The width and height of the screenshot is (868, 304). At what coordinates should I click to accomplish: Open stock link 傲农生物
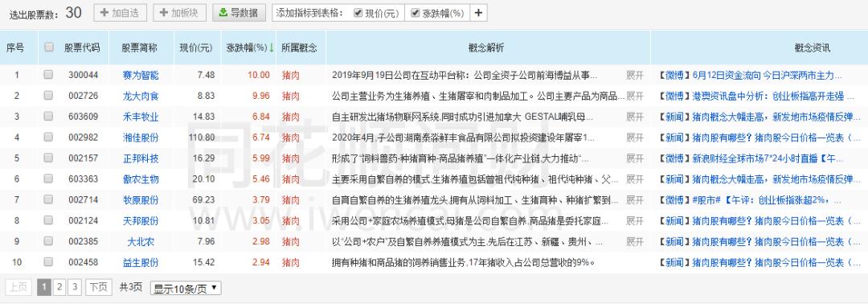141,179
